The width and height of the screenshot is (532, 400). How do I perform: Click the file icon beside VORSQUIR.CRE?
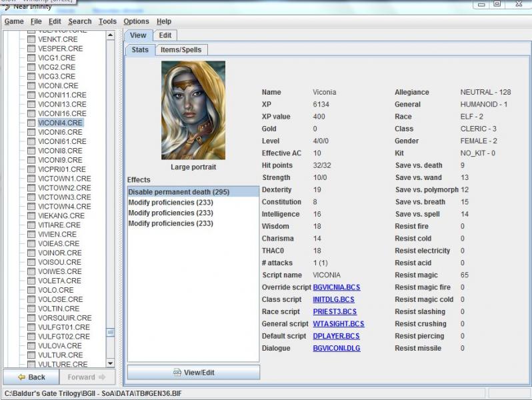[31, 318]
